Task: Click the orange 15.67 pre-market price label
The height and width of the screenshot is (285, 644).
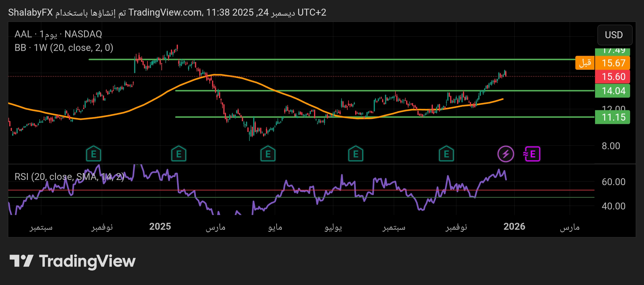Action: click(613, 63)
